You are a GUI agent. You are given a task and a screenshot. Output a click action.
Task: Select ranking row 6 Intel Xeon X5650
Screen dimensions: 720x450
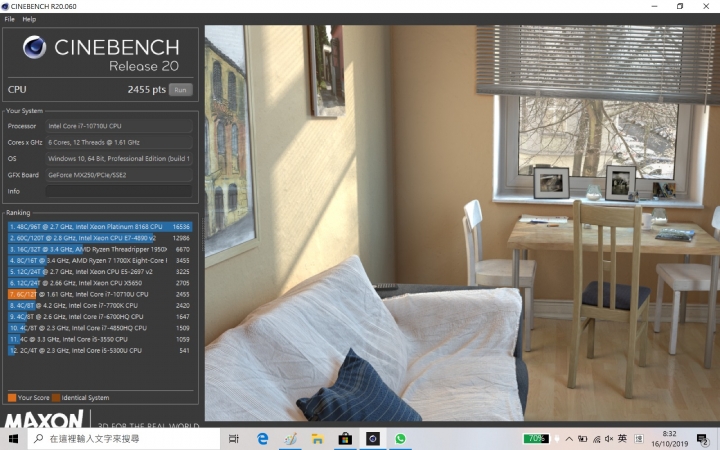[100, 283]
